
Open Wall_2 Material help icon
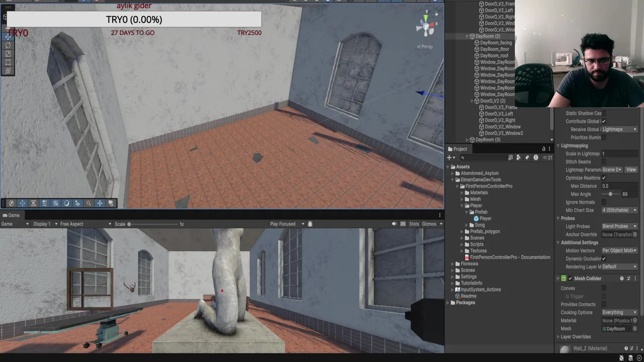[626, 348]
